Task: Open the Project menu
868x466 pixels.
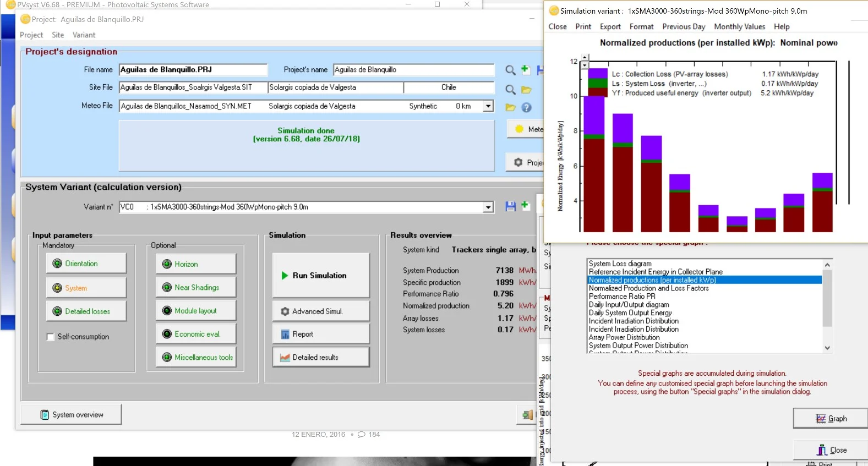Action: (x=31, y=35)
